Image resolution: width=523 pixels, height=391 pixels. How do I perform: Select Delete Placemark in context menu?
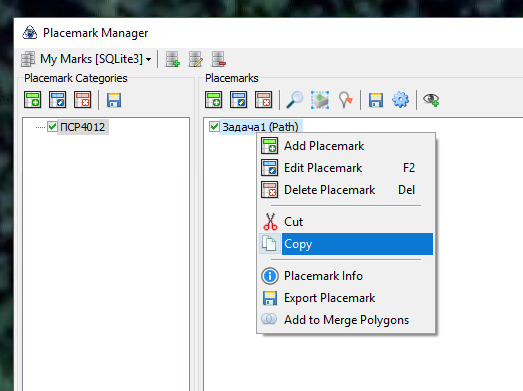(346, 190)
